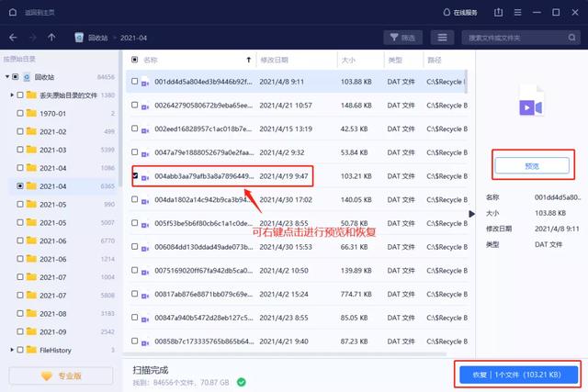
Task: Go back with the left arrow
Action: click(x=13, y=38)
